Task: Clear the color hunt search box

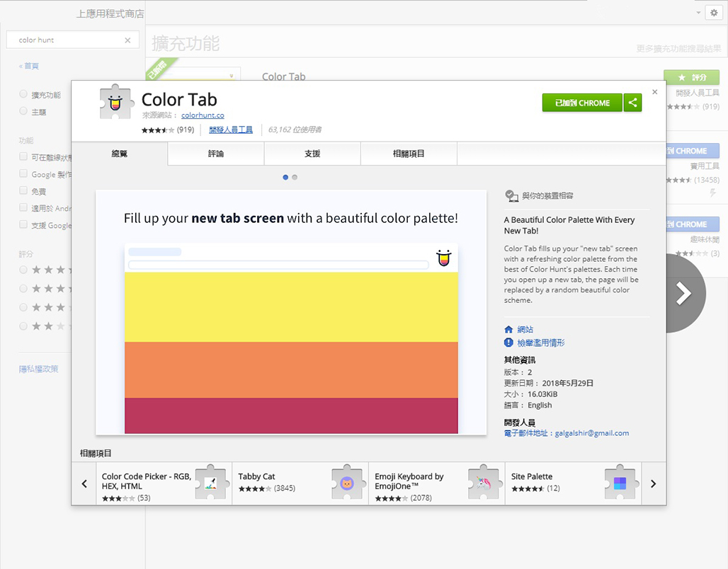Action: point(127,40)
